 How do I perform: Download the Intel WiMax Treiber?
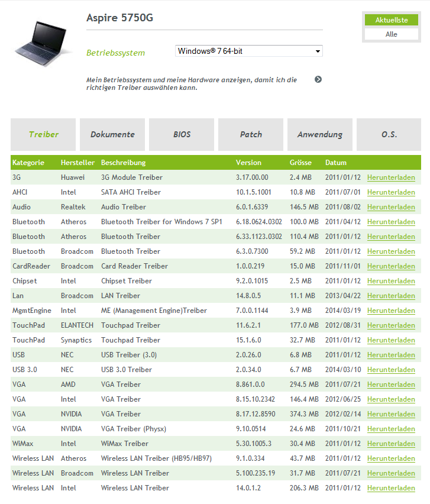[391, 444]
